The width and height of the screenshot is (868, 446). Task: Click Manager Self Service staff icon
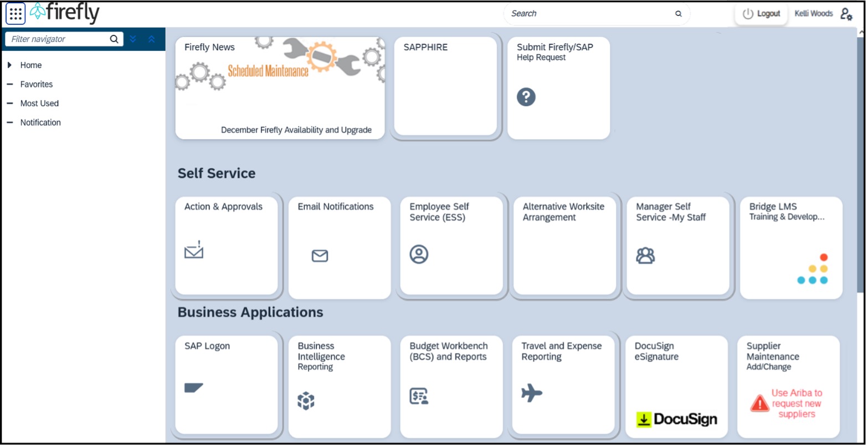tap(645, 255)
